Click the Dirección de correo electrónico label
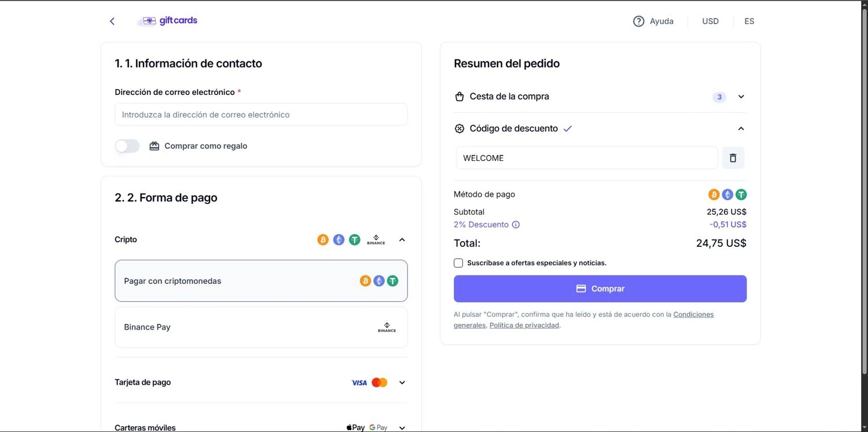This screenshot has height=432, width=868. (175, 92)
